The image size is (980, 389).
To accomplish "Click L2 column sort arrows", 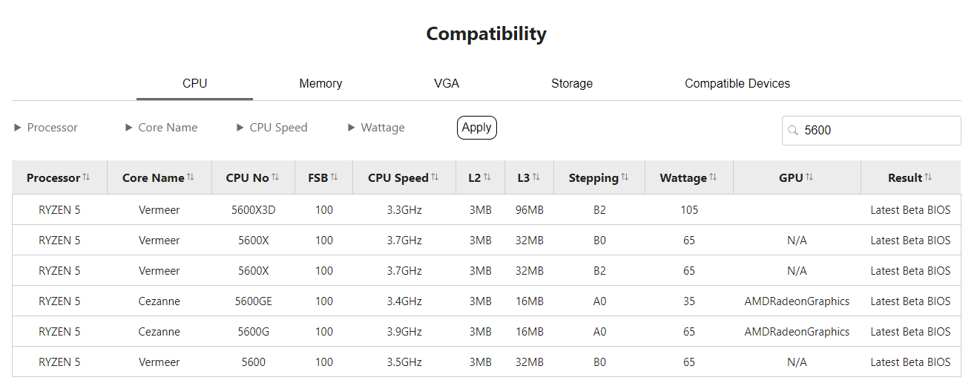I will pos(487,177).
